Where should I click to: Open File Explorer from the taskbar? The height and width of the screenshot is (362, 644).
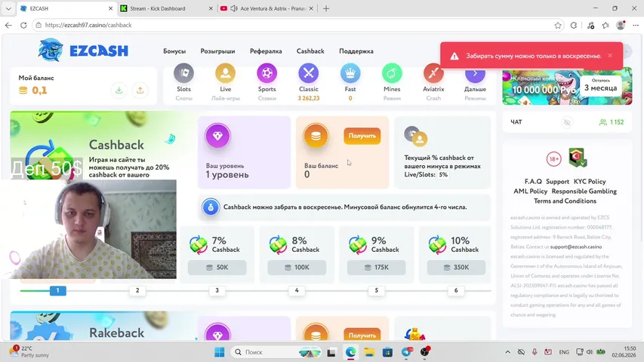tap(369, 352)
